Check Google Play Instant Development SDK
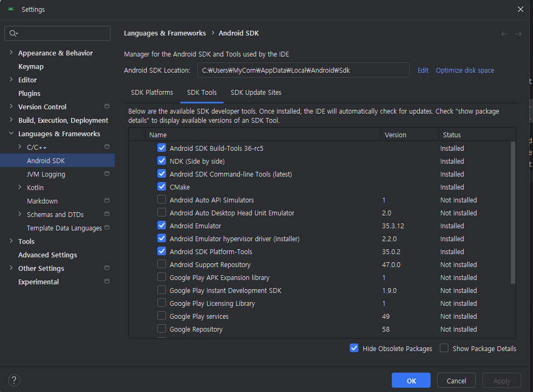Screen dimensions: 533x392 [162, 290]
